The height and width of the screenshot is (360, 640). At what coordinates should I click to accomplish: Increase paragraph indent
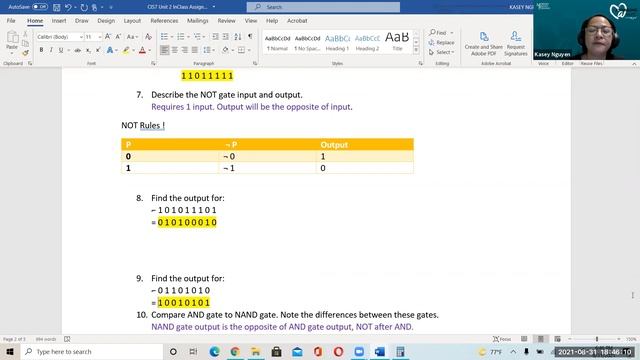[x=225, y=37]
